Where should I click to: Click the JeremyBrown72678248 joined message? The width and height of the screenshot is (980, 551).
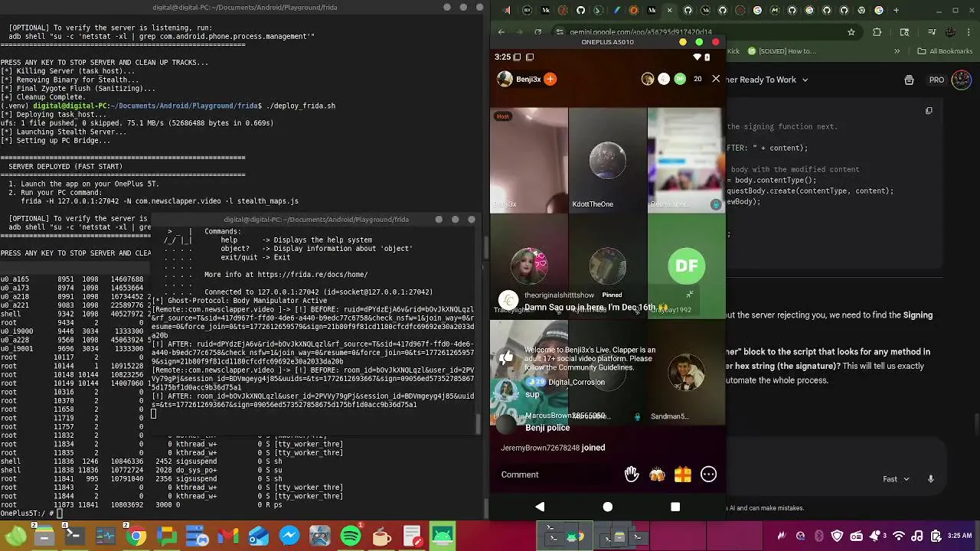click(x=553, y=448)
